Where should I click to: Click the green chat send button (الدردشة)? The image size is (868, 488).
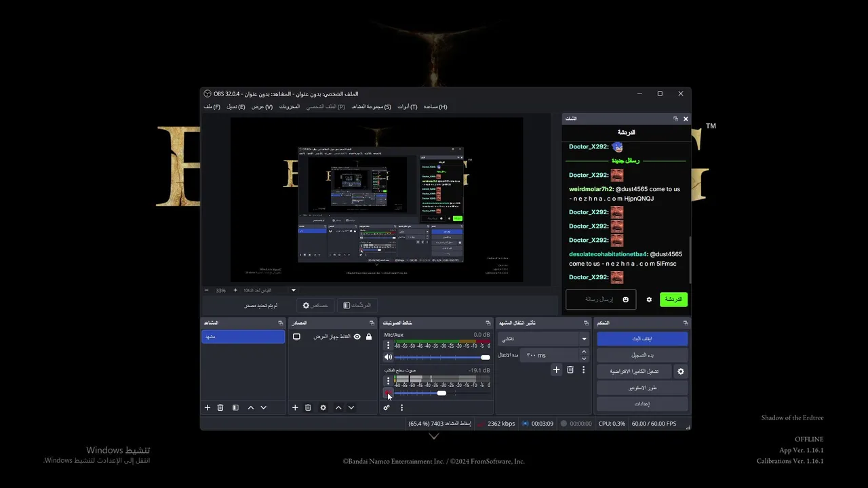point(673,300)
